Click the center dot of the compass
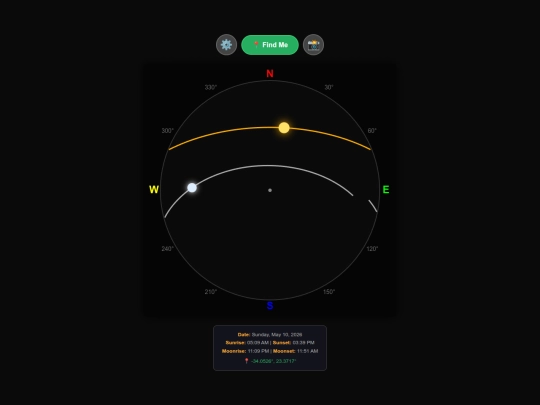 (270, 190)
